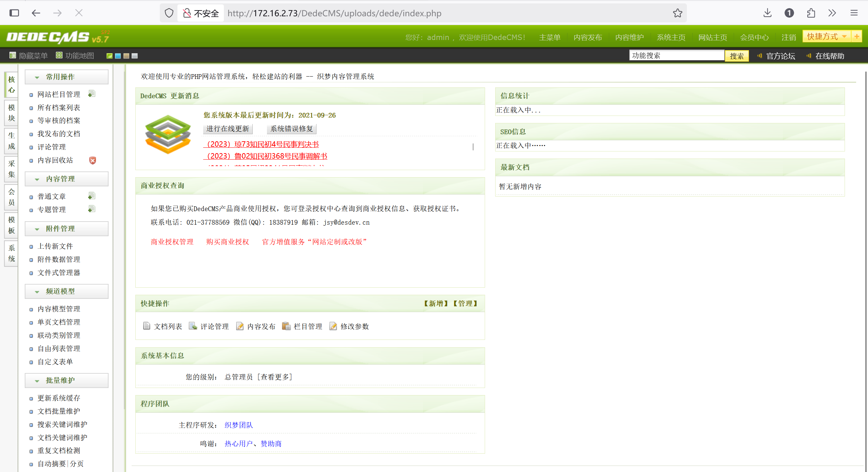Click the browser overflow chevrons icon
Viewport: 868px width, 472px height.
pyautogui.click(x=832, y=13)
